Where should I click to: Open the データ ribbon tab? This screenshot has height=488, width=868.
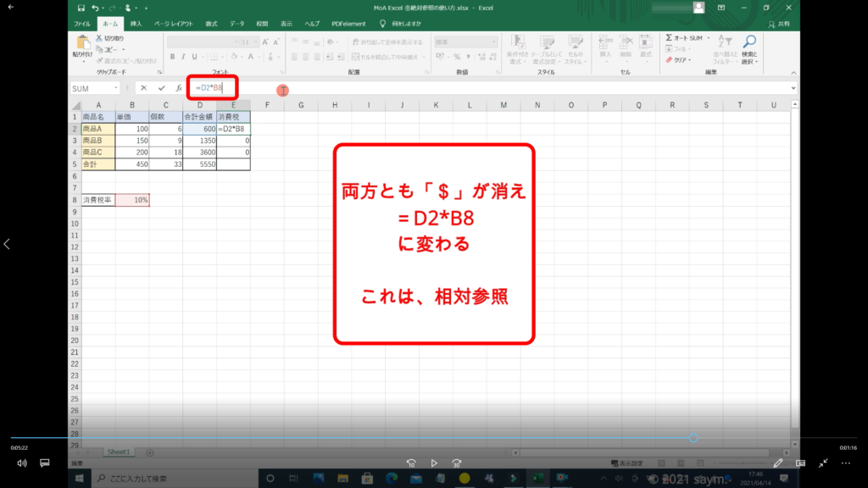(236, 24)
